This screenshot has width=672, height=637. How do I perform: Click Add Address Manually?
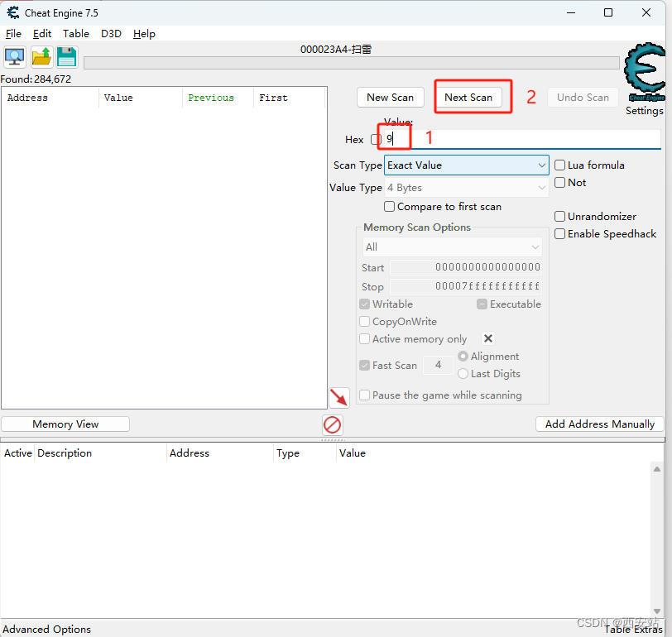click(x=599, y=424)
